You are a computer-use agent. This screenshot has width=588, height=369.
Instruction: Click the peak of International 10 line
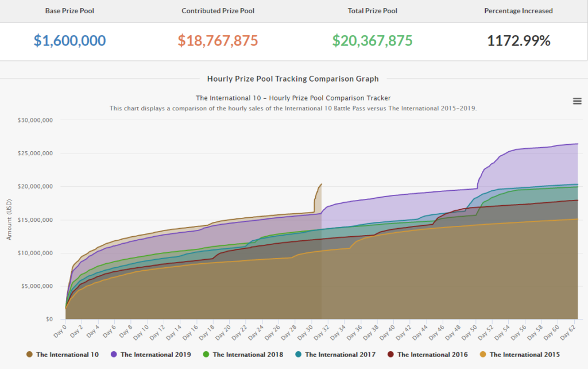click(321, 184)
